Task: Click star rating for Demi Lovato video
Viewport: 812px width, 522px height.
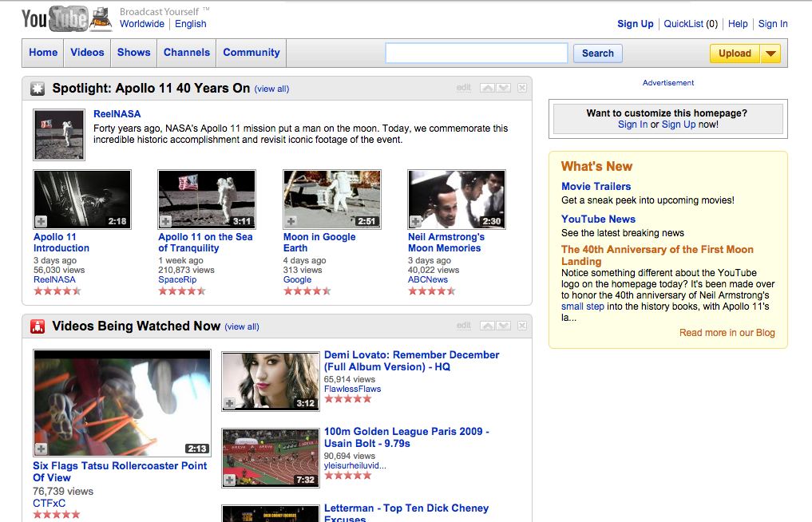Action: [x=348, y=399]
